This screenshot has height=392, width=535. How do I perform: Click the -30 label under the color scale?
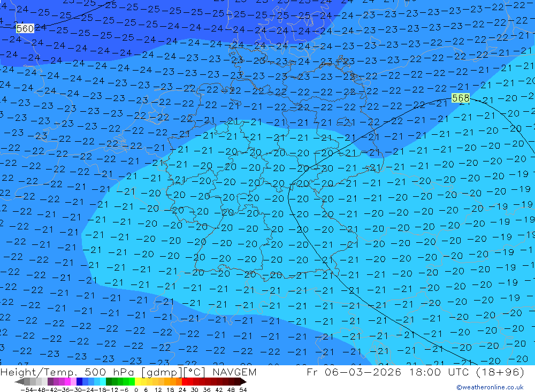click(x=77, y=390)
